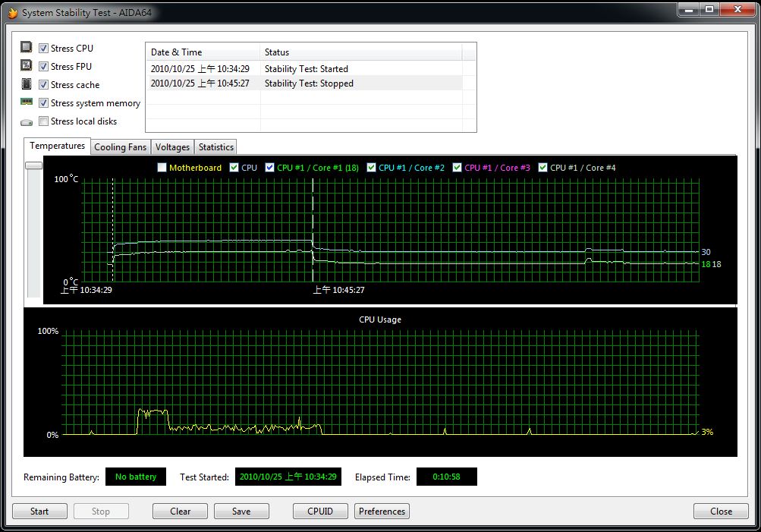Hide the CPU temperature line checkbox
Image resolution: width=761 pixels, height=532 pixels.
point(234,168)
